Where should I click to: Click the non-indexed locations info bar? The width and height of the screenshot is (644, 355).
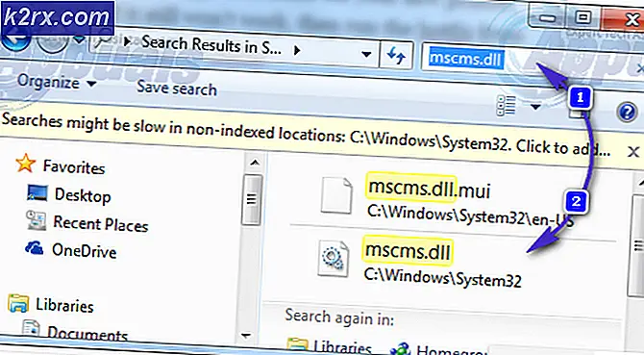(306, 135)
